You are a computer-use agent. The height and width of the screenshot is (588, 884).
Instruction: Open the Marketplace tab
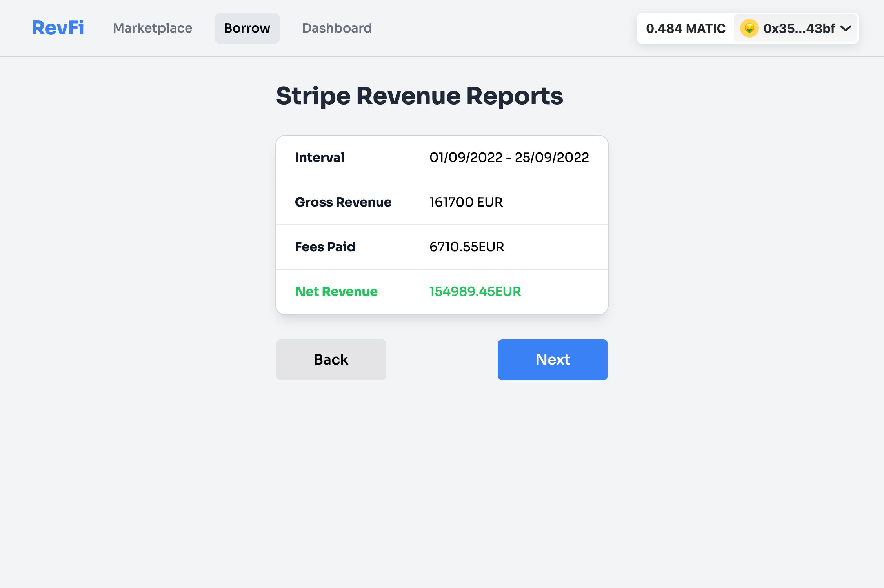(x=153, y=28)
